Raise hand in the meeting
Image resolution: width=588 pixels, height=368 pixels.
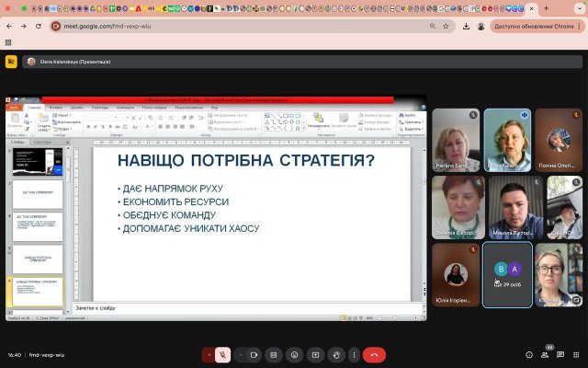pyautogui.click(x=336, y=354)
